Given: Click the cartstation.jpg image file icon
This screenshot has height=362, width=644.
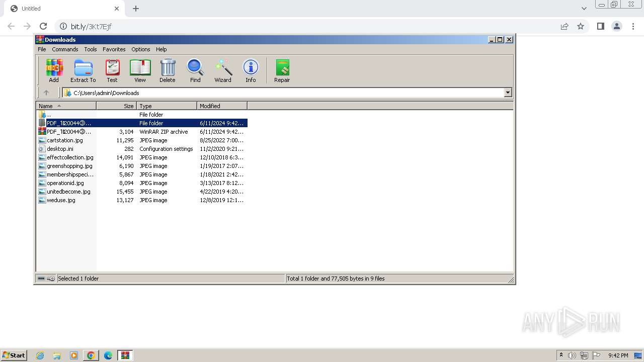Looking at the screenshot, I should click(42, 140).
